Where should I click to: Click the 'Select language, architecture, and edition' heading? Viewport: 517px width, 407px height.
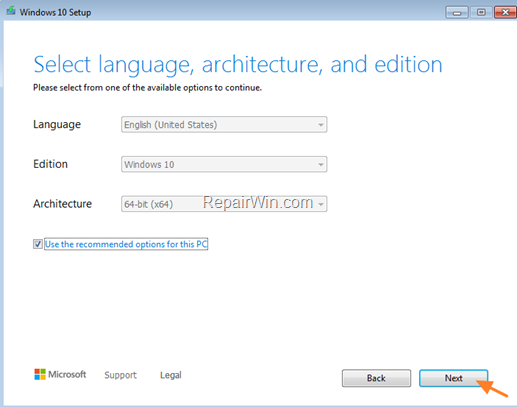point(238,64)
